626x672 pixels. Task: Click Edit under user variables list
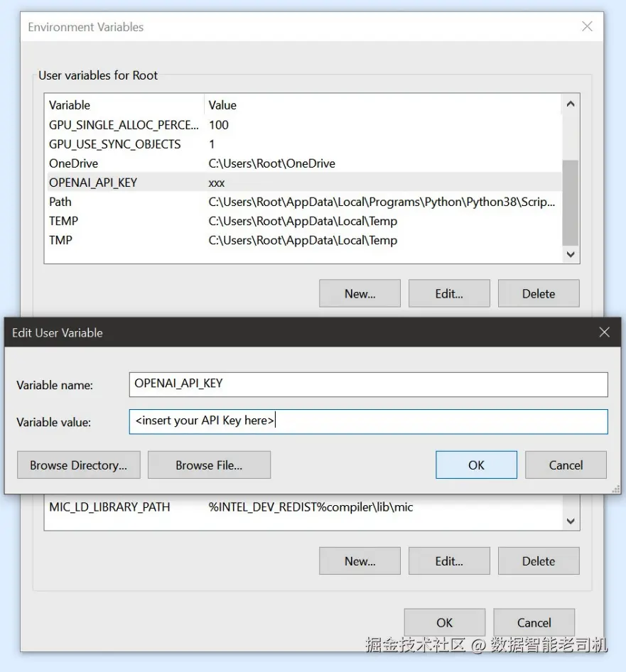pos(449,293)
